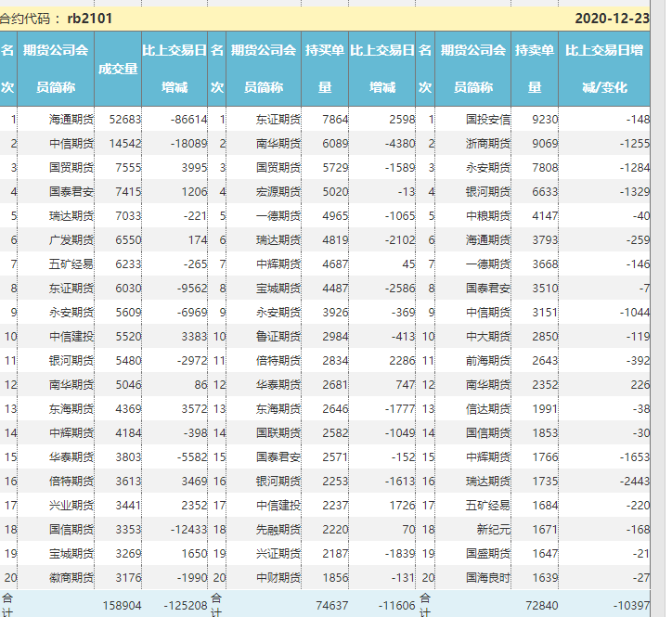Select 中信期货 in the volume ranking
Viewport: 672px width, 617px height.
71,143
